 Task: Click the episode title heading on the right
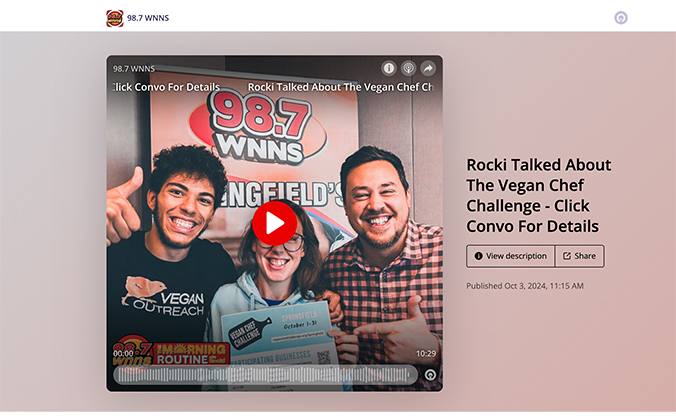pyautogui.click(x=538, y=195)
